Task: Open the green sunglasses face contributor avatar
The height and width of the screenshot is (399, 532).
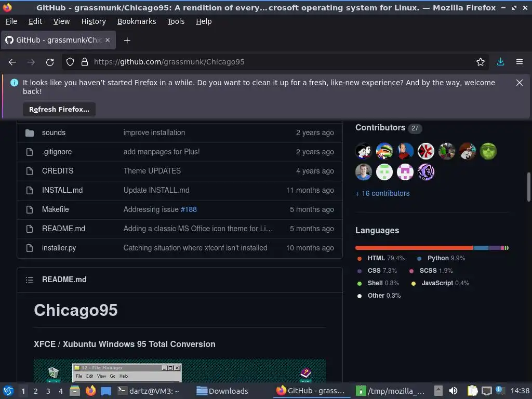Action: (488, 151)
